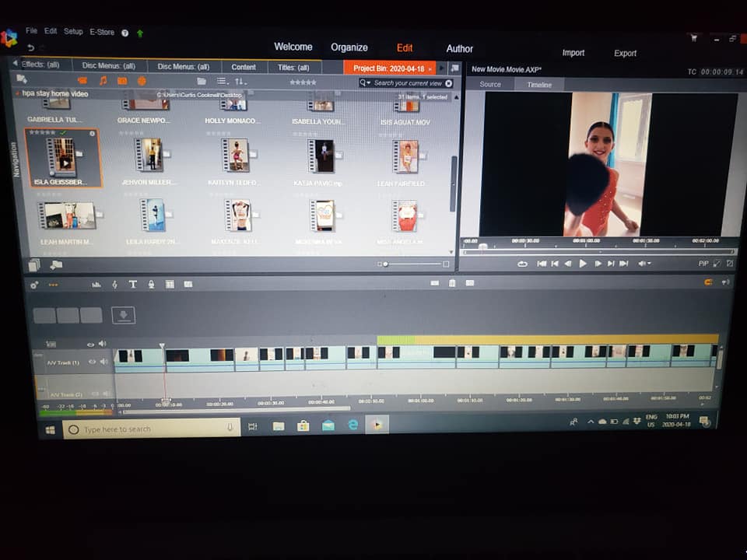The height and width of the screenshot is (560, 747).
Task: Open the audio mixer icon
Action: coord(96,285)
